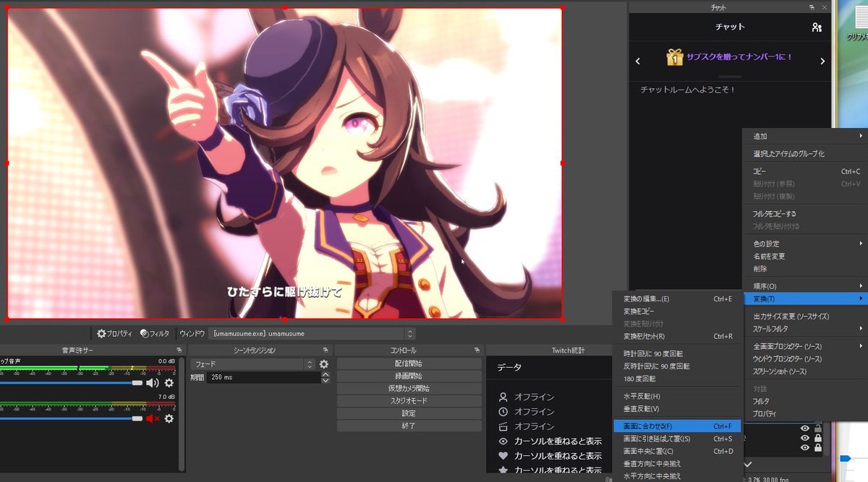This screenshot has height=482, width=868.
Task: Select 削除 in the context menu
Action: point(806,269)
